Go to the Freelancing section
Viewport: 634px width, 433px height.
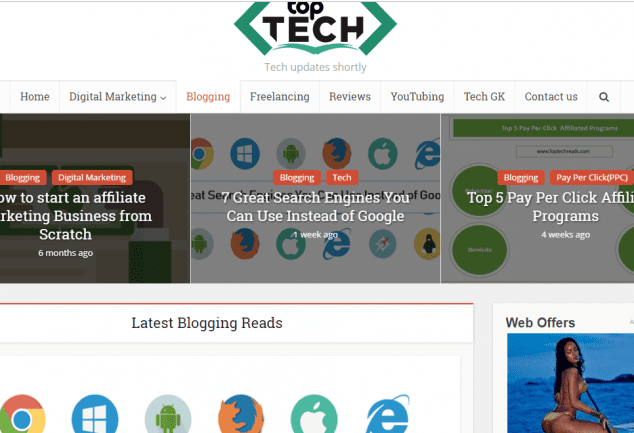pos(280,97)
